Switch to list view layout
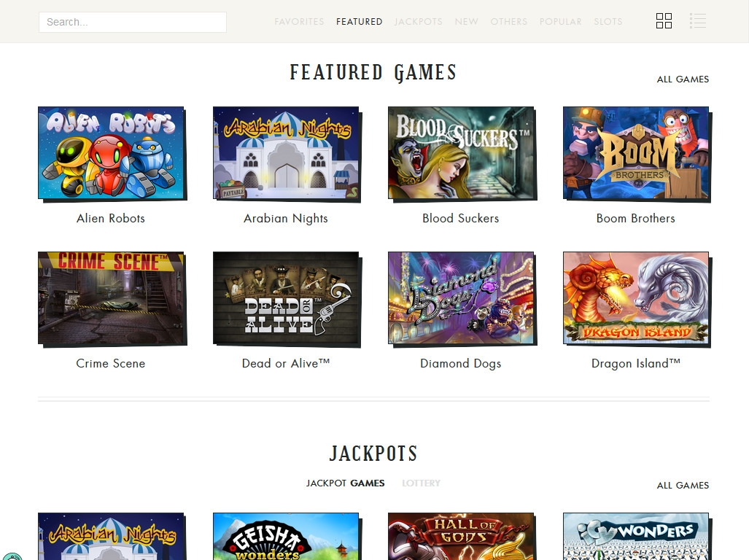Image resolution: width=749 pixels, height=560 pixels. 698,21
